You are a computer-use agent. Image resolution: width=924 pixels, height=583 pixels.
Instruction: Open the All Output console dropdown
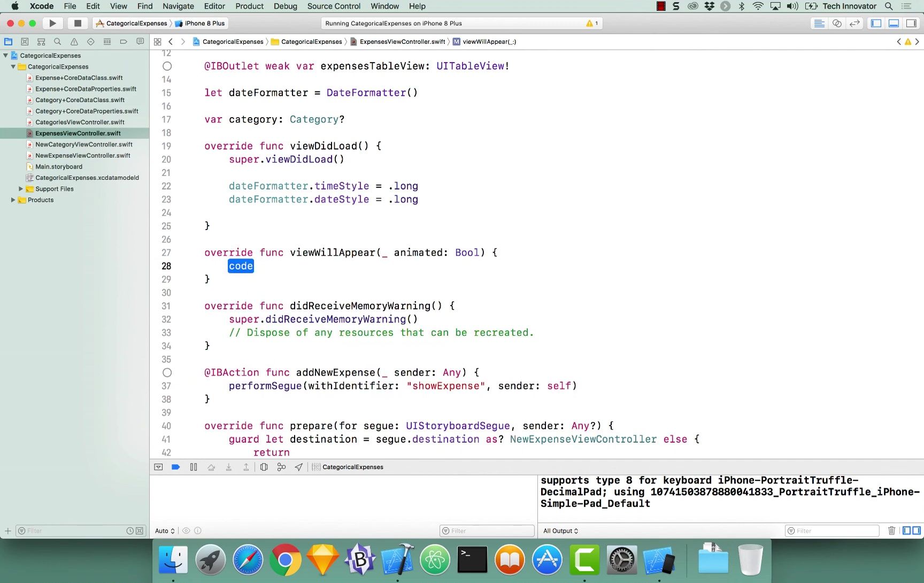(x=560, y=531)
